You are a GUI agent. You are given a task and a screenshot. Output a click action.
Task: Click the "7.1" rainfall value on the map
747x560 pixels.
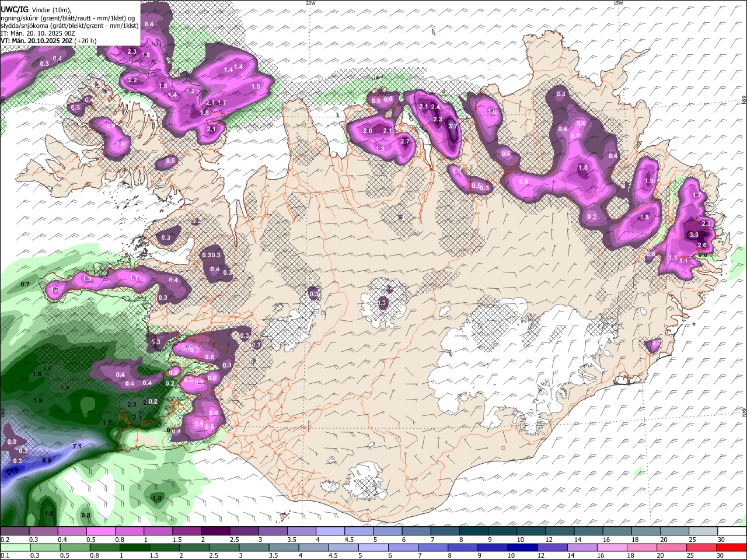click(77, 446)
